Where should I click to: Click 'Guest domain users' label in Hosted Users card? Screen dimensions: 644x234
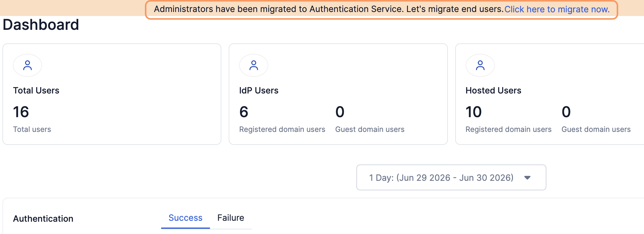pos(596,129)
